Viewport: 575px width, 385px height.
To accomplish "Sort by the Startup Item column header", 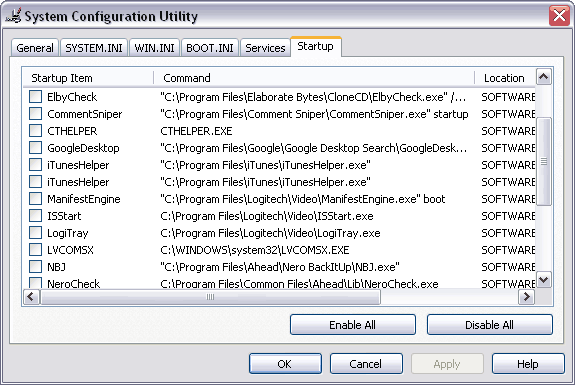I will [x=88, y=78].
